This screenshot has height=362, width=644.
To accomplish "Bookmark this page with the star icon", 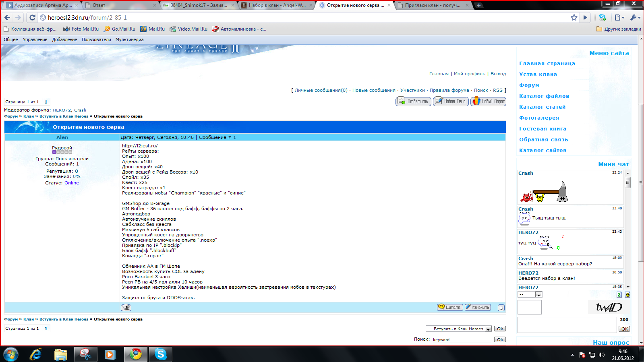I will pos(574,17).
